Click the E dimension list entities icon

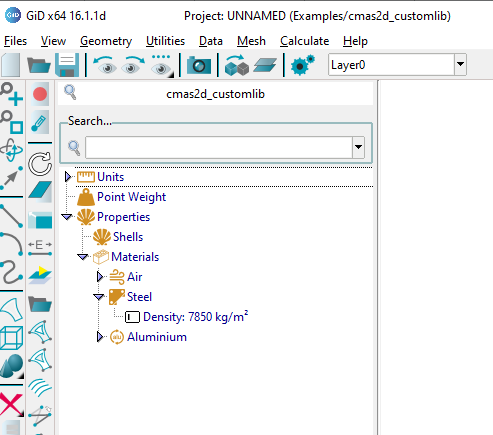[40, 248]
